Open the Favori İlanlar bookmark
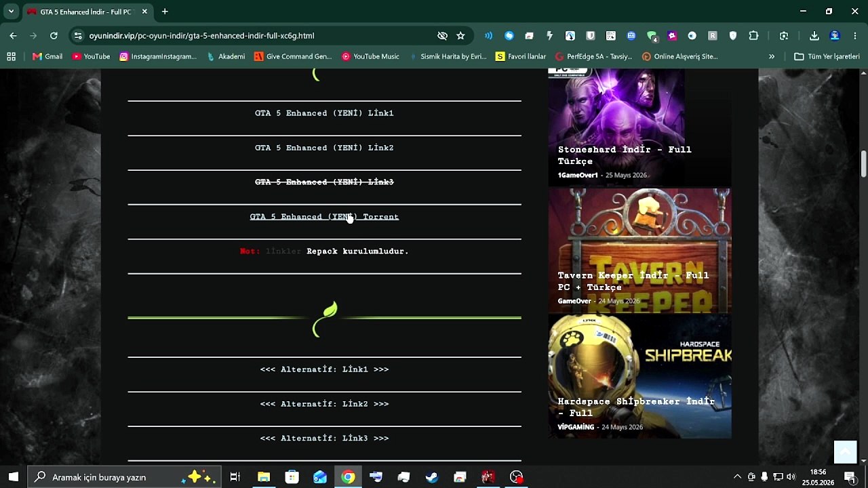 [521, 57]
